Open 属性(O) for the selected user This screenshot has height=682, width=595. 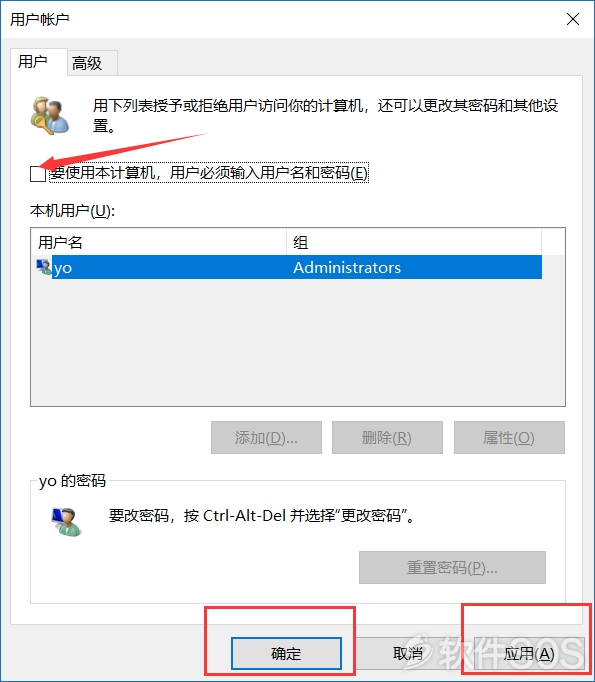coord(509,438)
